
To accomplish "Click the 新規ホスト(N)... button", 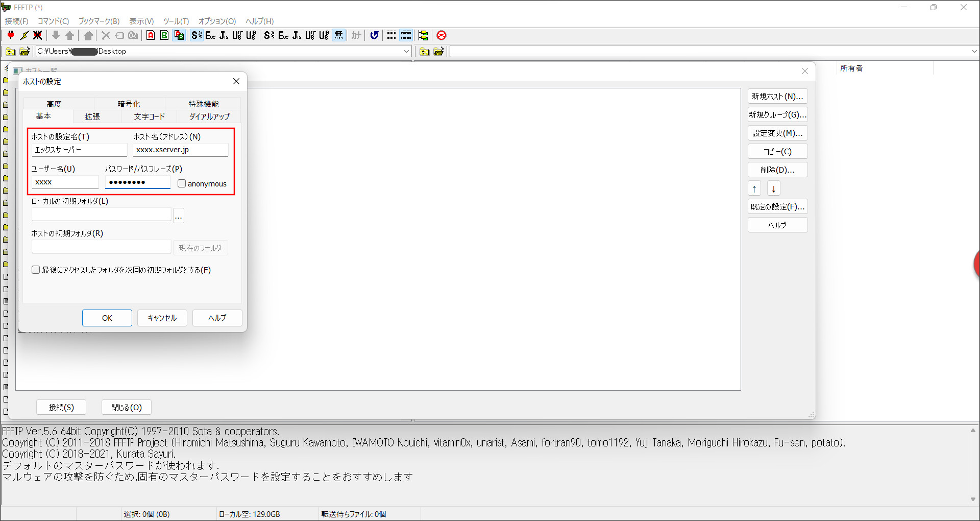I will (x=777, y=97).
